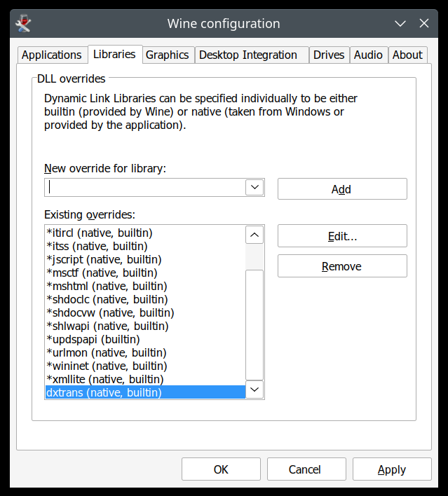Collapse window with title bar chevron
The width and height of the screenshot is (448, 496).
[400, 24]
